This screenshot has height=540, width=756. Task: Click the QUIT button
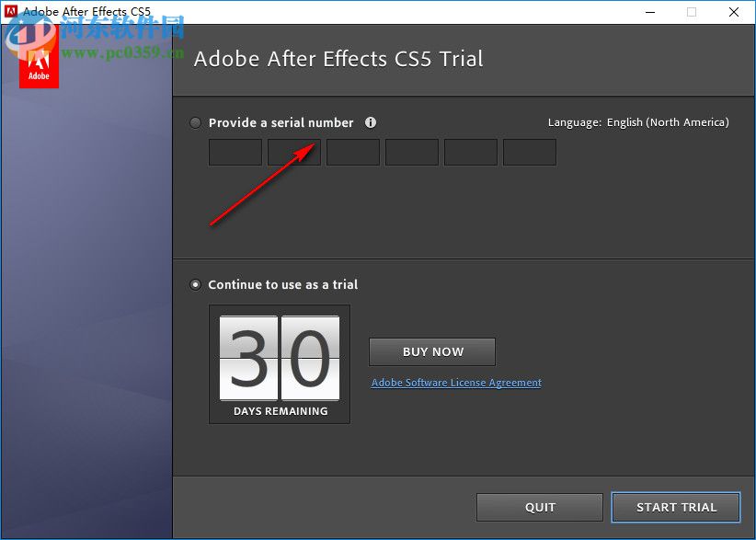(x=539, y=507)
